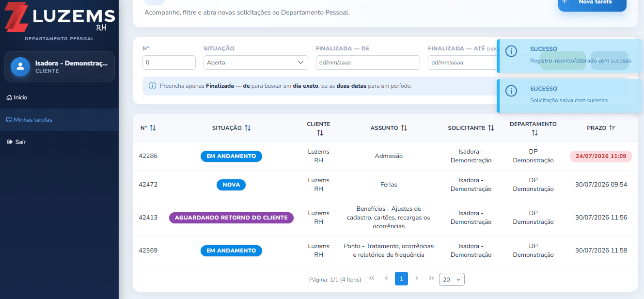Click the Ponto - Tratamento subject cell
Screen dimensions: 644x299
(x=389, y=251)
